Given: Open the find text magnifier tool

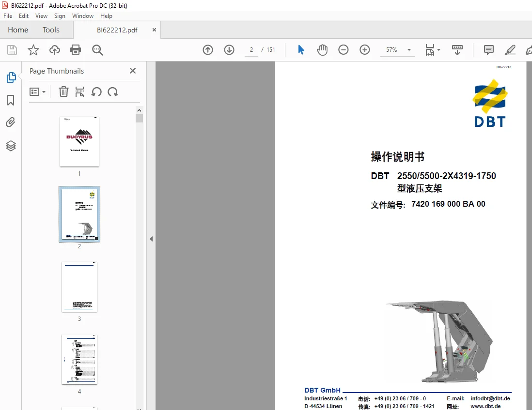Looking at the screenshot, I should 97,50.
